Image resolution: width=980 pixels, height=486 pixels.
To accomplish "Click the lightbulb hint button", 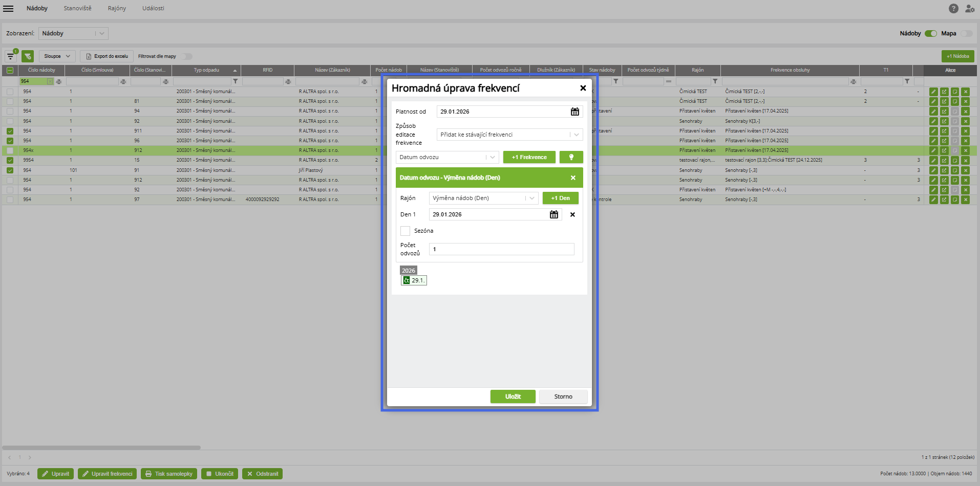I will point(571,157).
